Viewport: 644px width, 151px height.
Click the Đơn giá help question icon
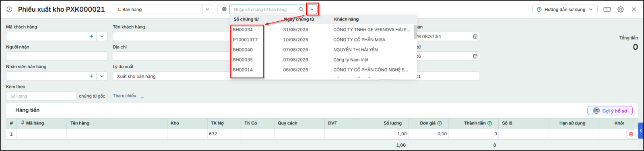point(440,123)
